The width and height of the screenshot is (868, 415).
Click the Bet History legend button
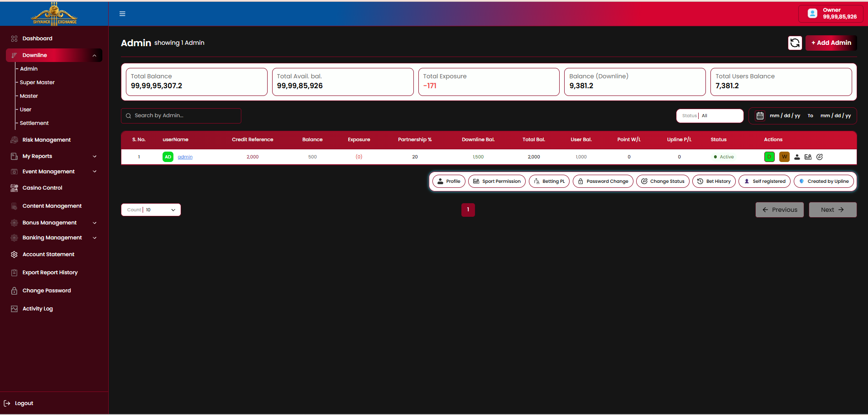click(714, 181)
